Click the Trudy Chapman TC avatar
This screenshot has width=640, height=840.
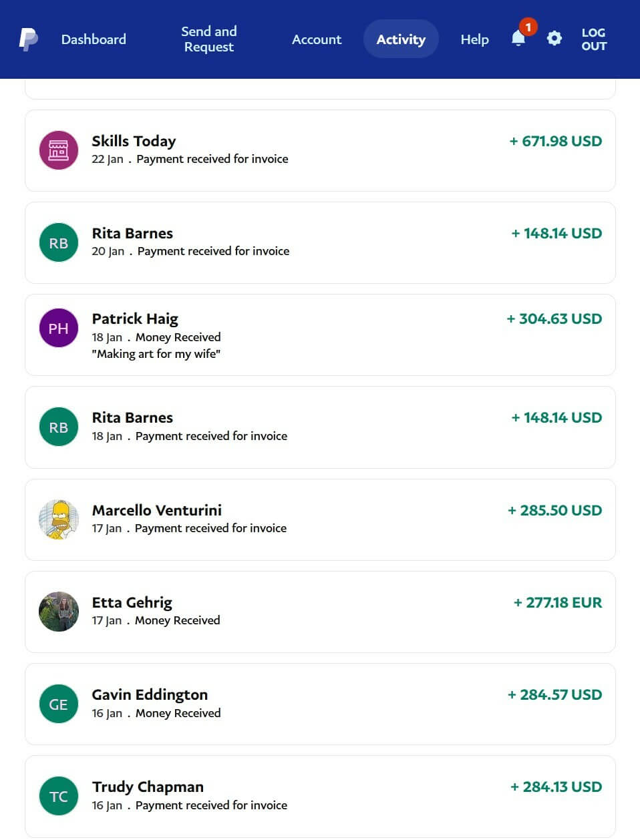(x=59, y=796)
